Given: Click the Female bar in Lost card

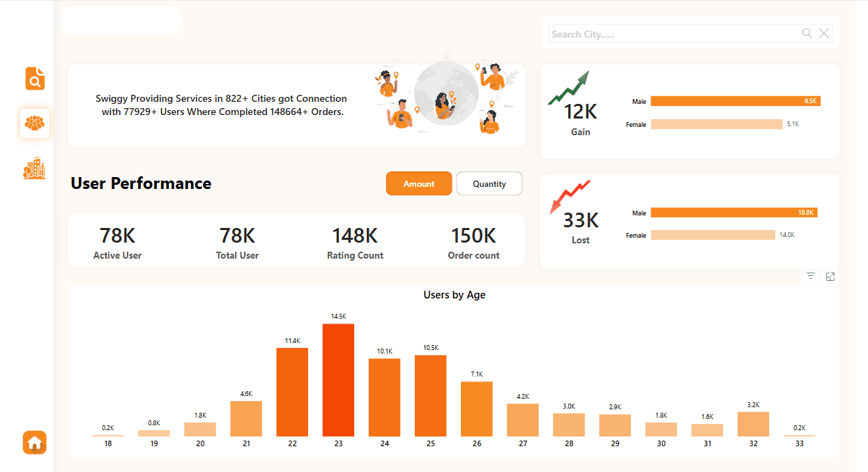Looking at the screenshot, I should coord(713,236).
